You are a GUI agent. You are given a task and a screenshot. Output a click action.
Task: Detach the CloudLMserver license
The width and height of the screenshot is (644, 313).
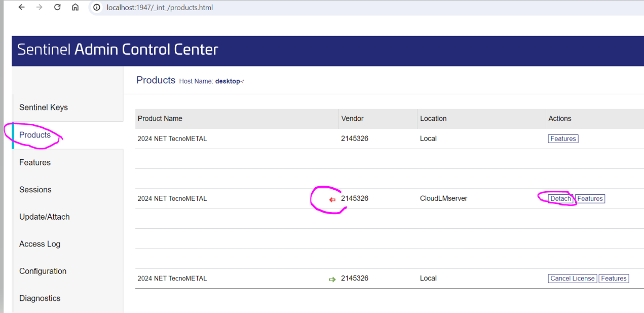tap(560, 199)
